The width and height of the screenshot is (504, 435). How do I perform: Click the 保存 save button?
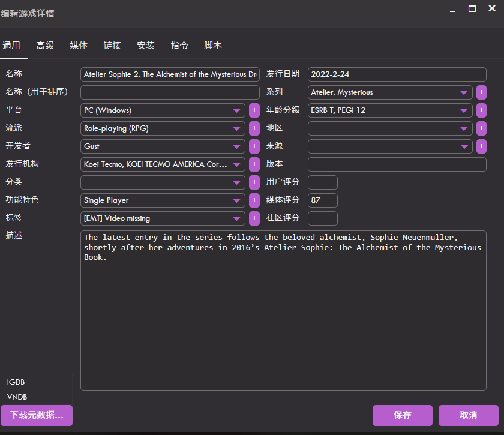403,415
